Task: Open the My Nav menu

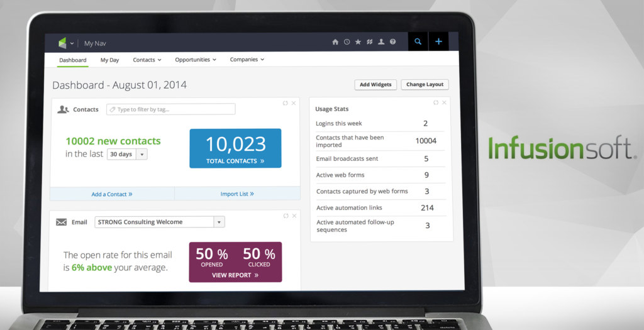Action: tap(95, 43)
